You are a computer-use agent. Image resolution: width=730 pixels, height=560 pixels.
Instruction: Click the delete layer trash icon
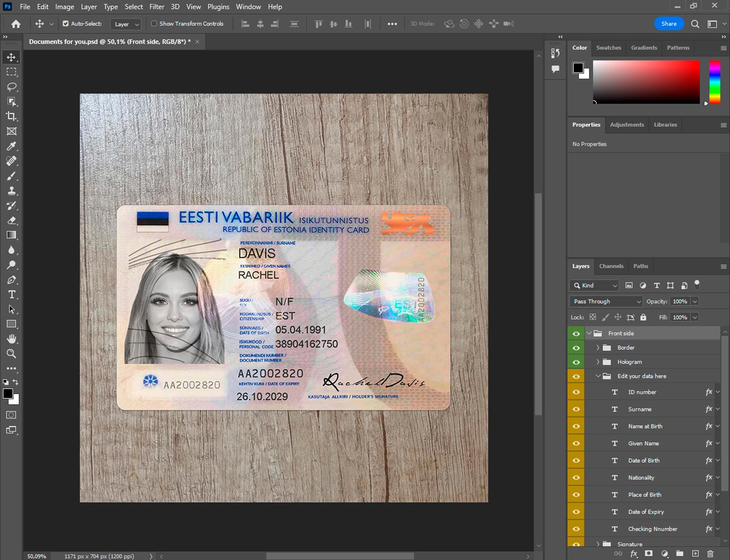click(x=710, y=554)
